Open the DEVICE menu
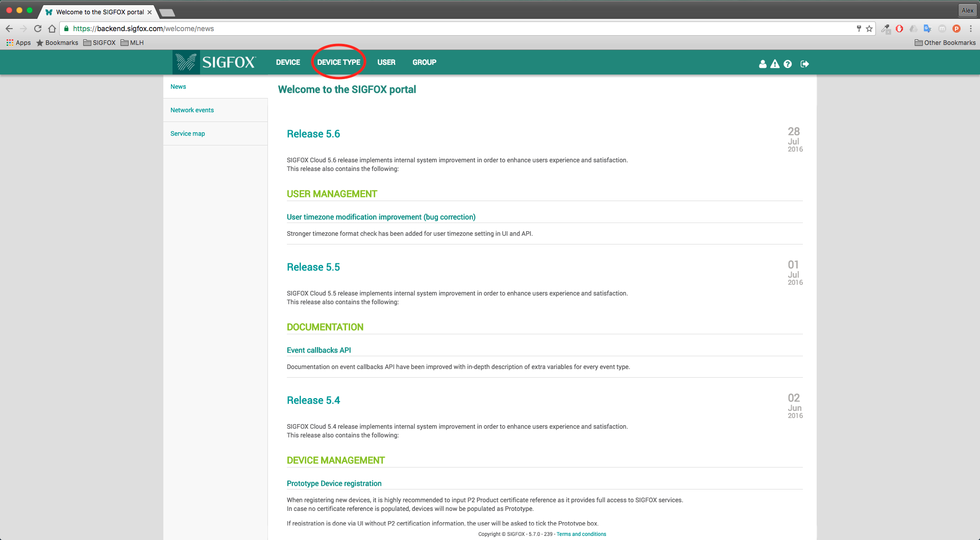The width and height of the screenshot is (980, 540). pos(288,62)
